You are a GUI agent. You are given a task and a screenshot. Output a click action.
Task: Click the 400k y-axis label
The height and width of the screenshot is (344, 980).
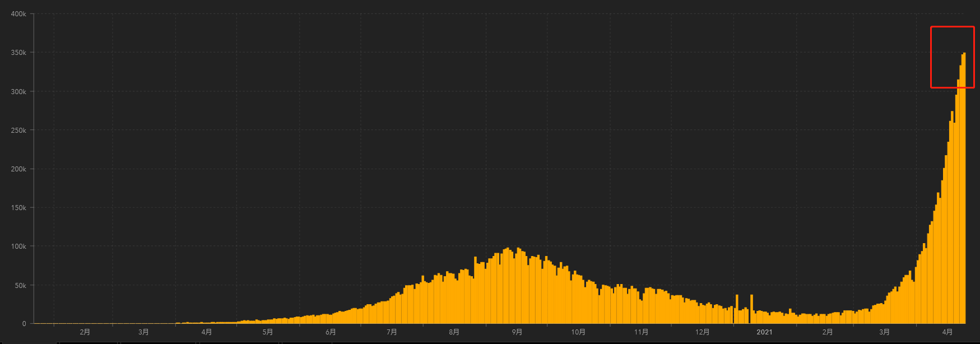click(x=18, y=14)
